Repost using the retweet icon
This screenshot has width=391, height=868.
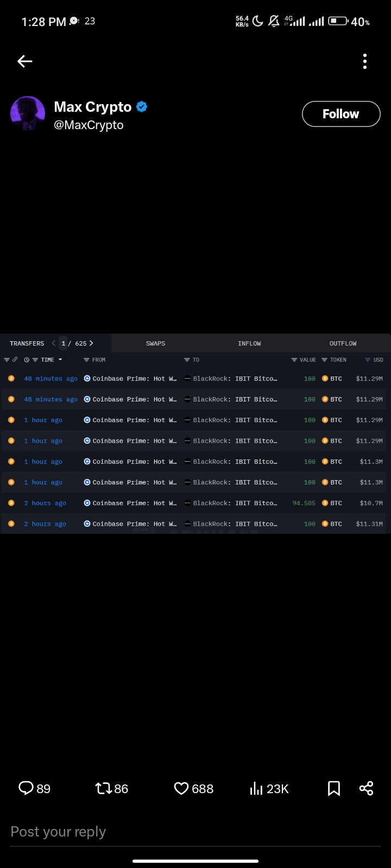point(103,788)
